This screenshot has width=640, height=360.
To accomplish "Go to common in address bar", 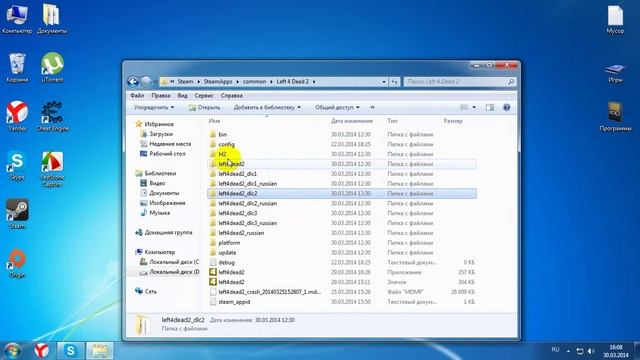I will 254,82.
